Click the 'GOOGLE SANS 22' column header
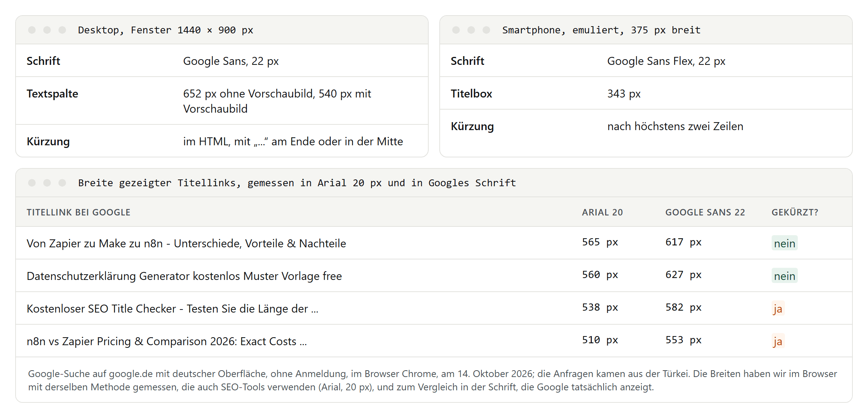 tap(705, 212)
